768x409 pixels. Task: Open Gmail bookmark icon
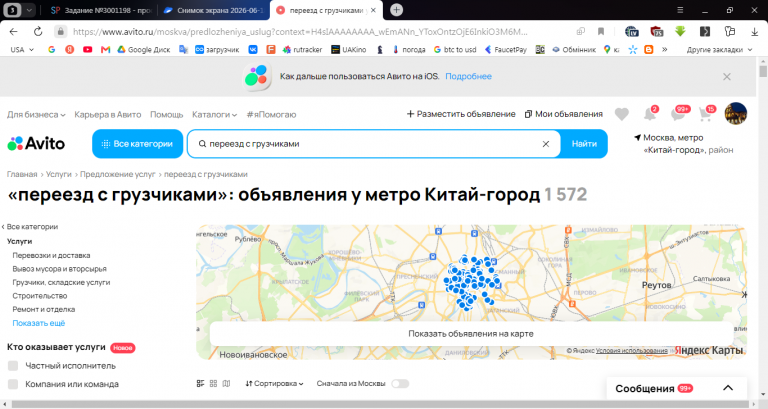pyautogui.click(x=105, y=49)
